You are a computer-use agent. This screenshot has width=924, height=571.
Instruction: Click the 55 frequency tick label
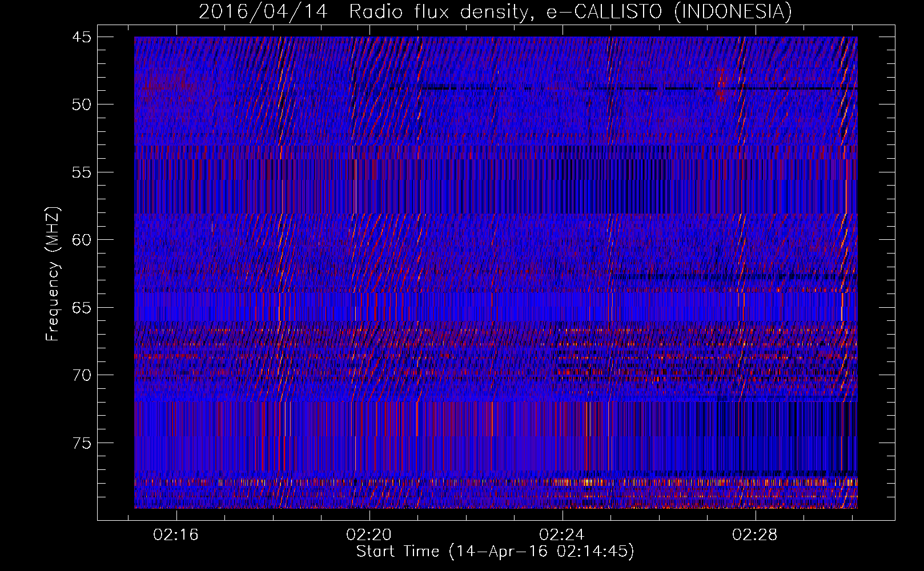[82, 172]
